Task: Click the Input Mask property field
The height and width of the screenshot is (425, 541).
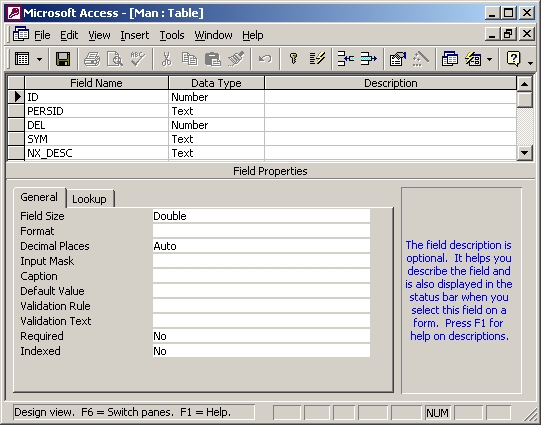Action: coord(261,261)
